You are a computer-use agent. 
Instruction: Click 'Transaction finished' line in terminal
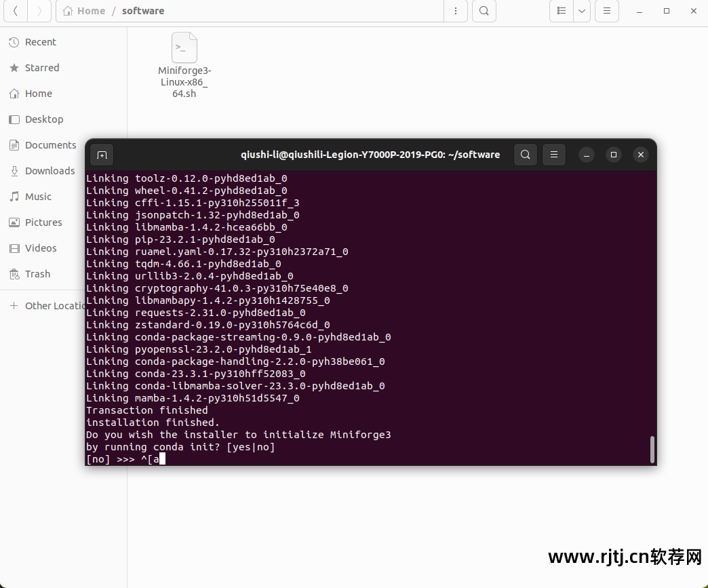pos(147,410)
